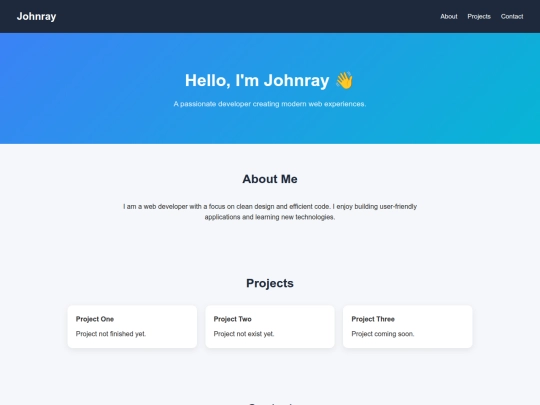Click the "Hello, I'm Johnray" heading
This screenshot has width=540, height=405.
269,80
